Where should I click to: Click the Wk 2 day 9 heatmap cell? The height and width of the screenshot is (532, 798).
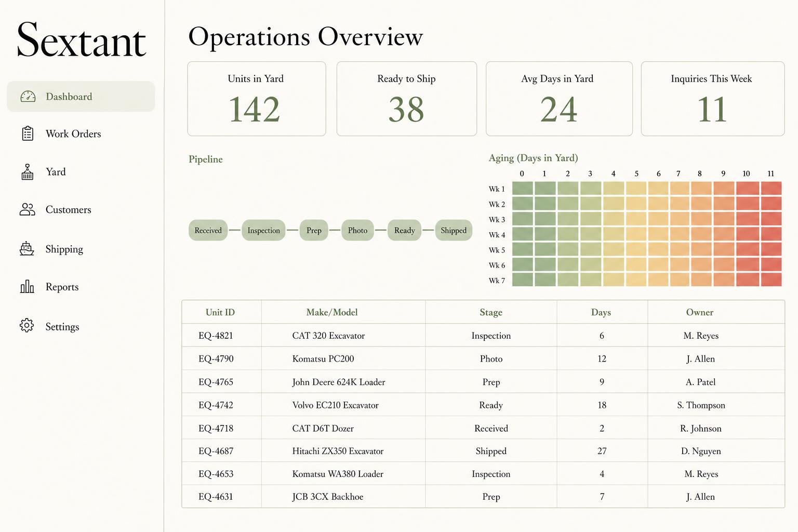coord(724,203)
